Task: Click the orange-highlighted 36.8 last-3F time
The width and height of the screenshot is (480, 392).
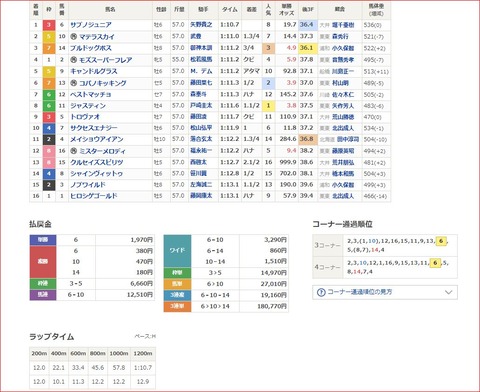Action: 307,139
